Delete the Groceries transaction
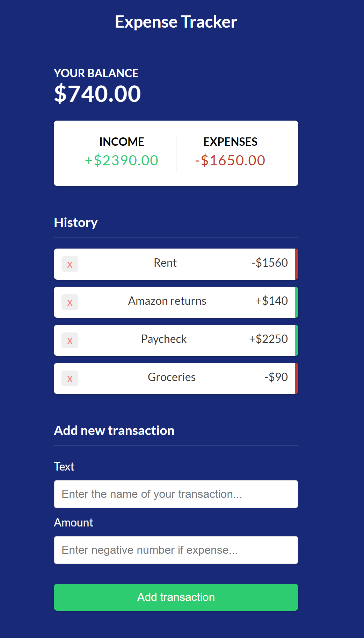Image resolution: width=364 pixels, height=638 pixels. click(70, 378)
